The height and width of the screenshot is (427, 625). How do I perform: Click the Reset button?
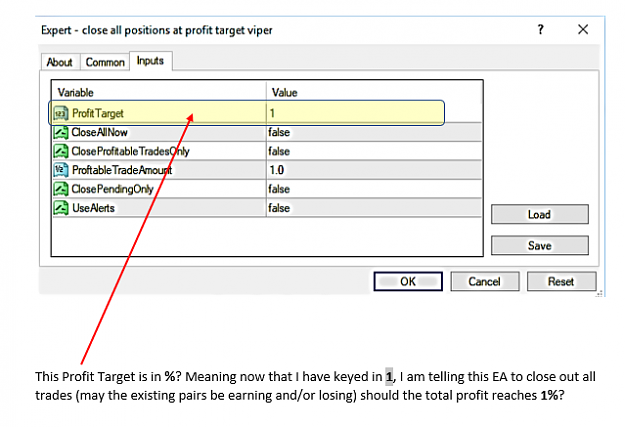coord(561,281)
